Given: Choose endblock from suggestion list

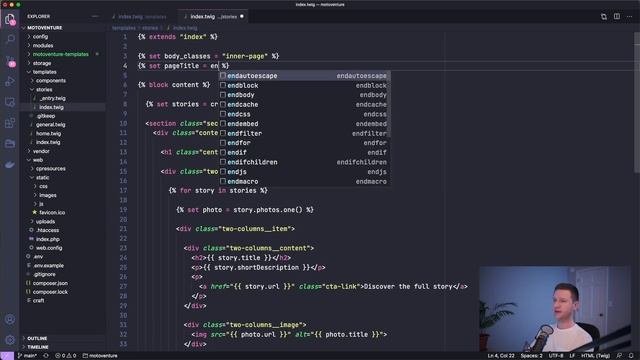Looking at the screenshot, I should coord(304,86).
